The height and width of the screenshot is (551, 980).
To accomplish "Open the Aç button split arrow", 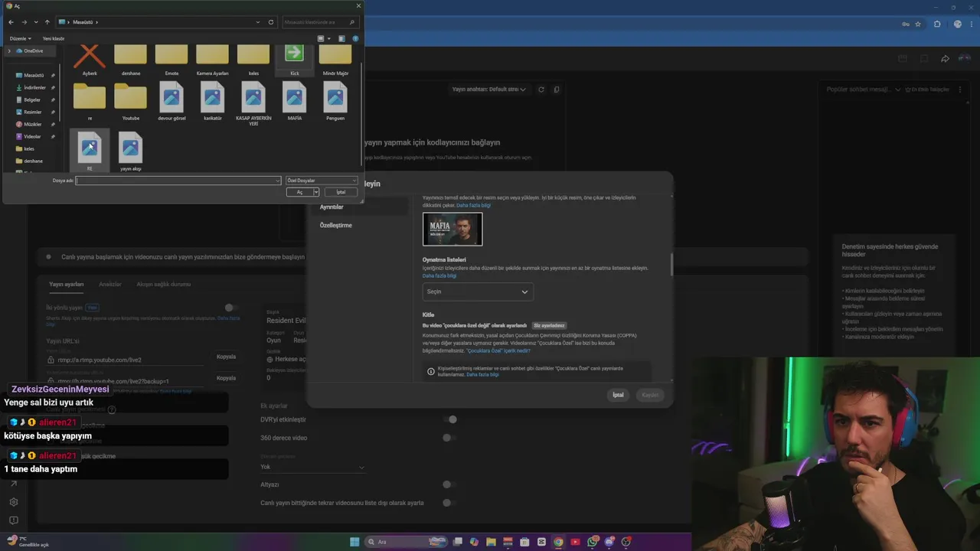I will coord(315,192).
